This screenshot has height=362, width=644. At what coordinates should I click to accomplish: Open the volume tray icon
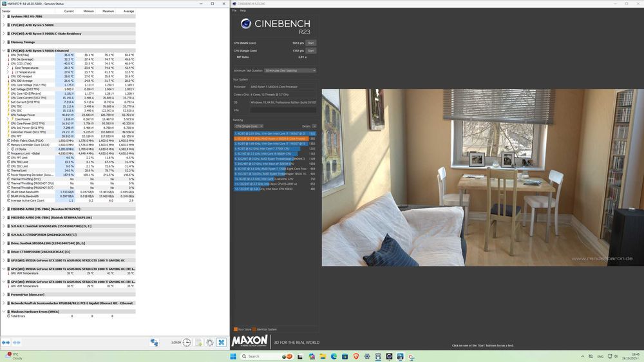[x=616, y=356]
